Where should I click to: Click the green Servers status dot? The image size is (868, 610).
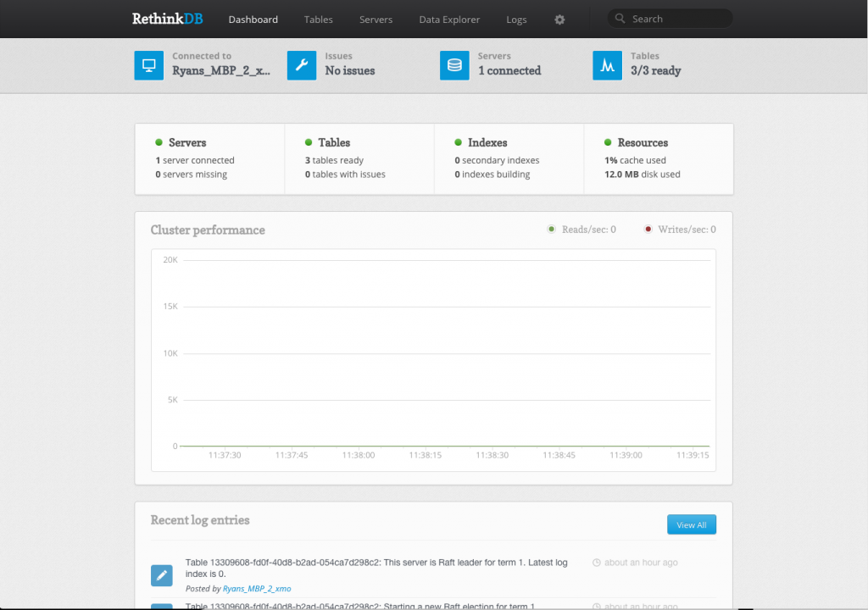coord(159,142)
